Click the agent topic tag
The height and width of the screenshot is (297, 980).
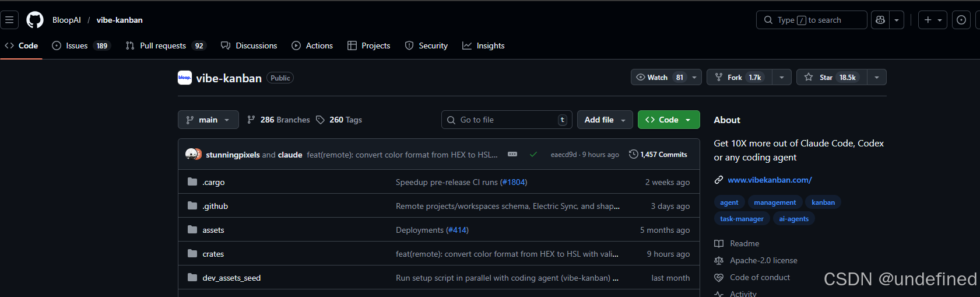[x=729, y=202]
